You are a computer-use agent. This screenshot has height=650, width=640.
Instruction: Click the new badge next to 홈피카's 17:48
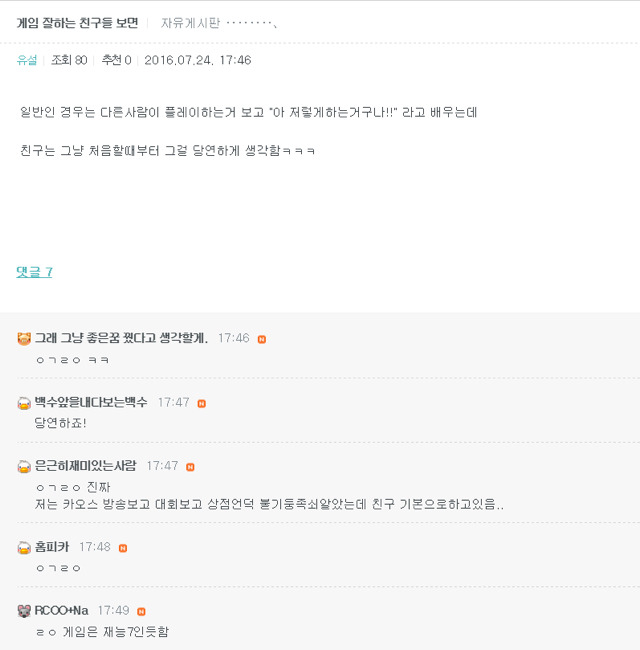point(123,548)
